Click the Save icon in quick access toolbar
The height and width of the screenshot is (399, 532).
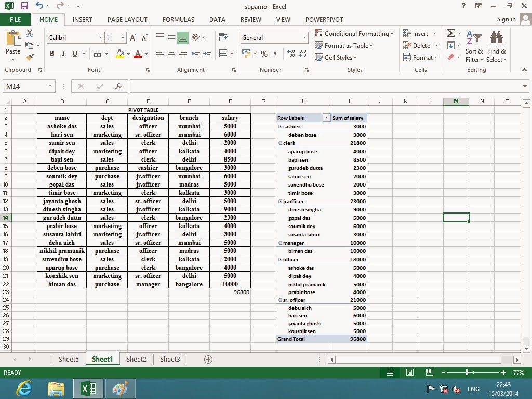24,6
